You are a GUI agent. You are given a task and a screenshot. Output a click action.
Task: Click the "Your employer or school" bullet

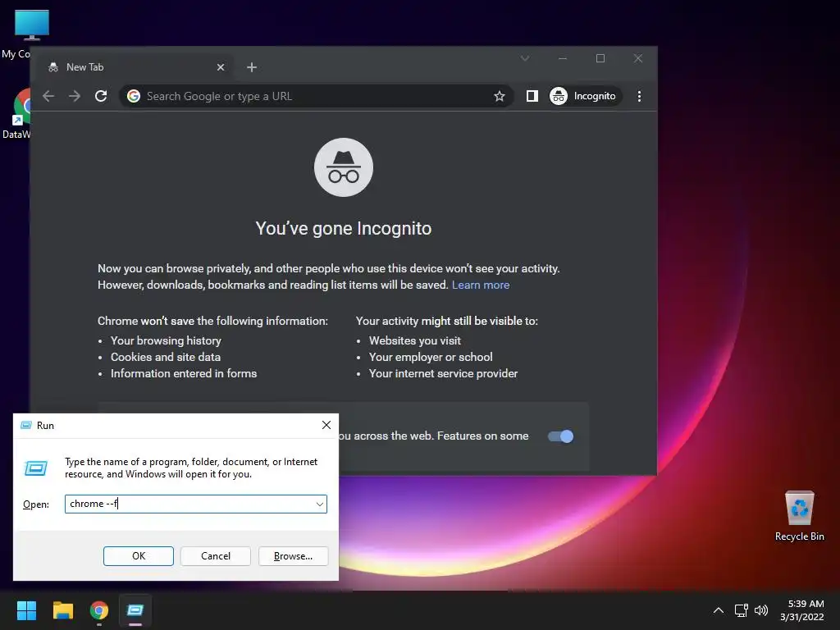point(431,357)
